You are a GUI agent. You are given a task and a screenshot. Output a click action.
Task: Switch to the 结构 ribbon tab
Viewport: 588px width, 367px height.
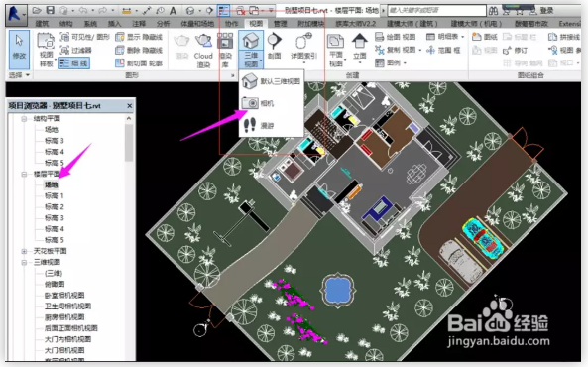point(66,24)
